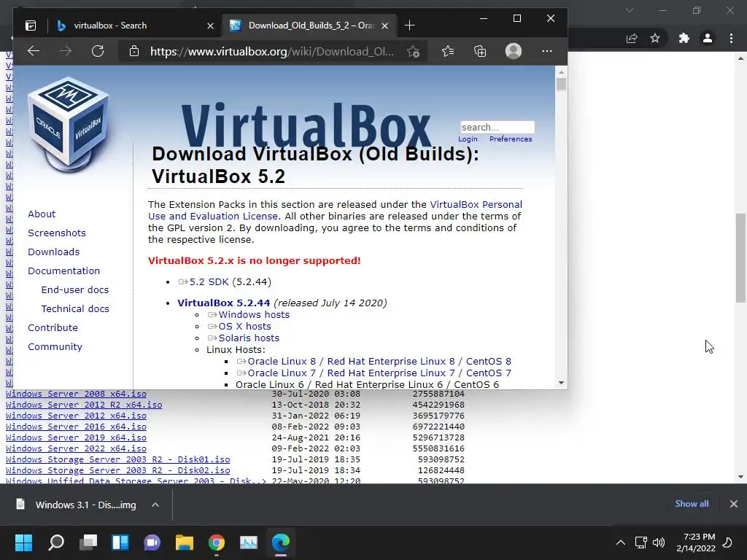Open Screenshots in the sidebar
747x560 pixels.
(x=57, y=233)
